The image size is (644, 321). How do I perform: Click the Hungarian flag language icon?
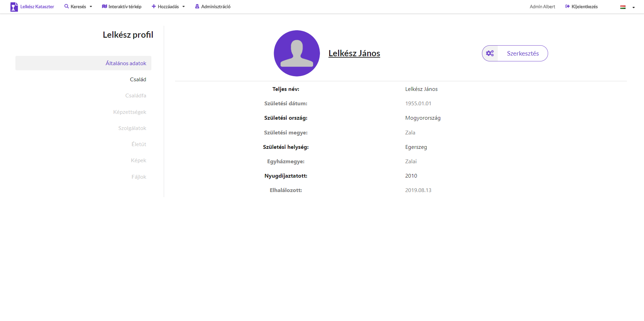(x=623, y=7)
